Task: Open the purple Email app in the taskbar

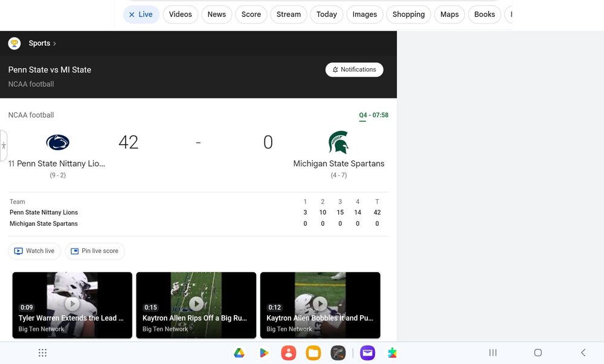Action: pos(367,353)
